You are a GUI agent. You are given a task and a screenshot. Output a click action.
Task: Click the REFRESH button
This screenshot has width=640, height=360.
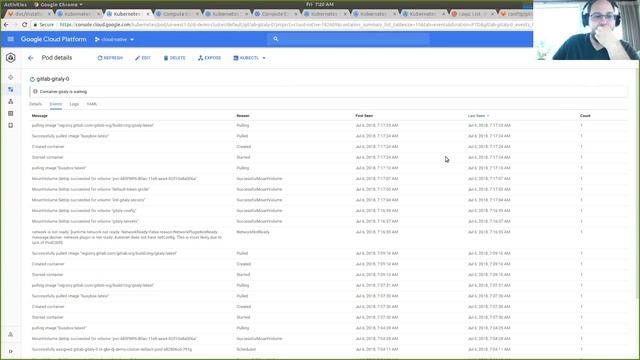[x=110, y=58]
